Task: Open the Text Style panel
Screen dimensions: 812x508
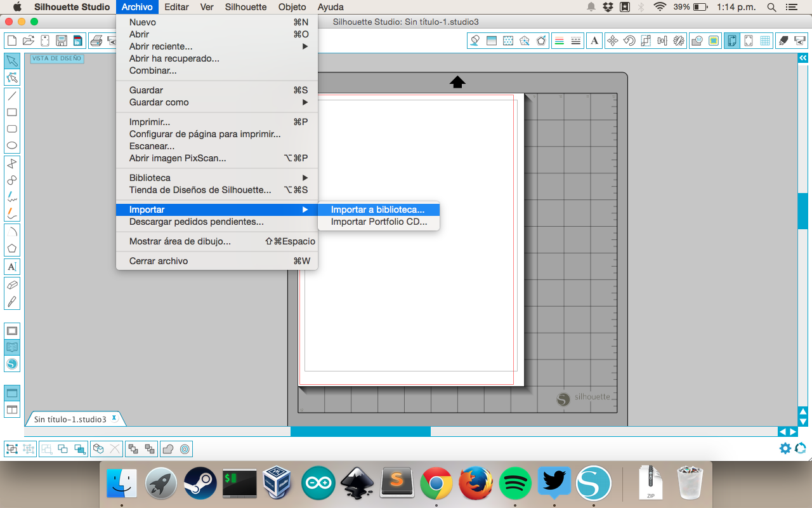Action: 594,41
